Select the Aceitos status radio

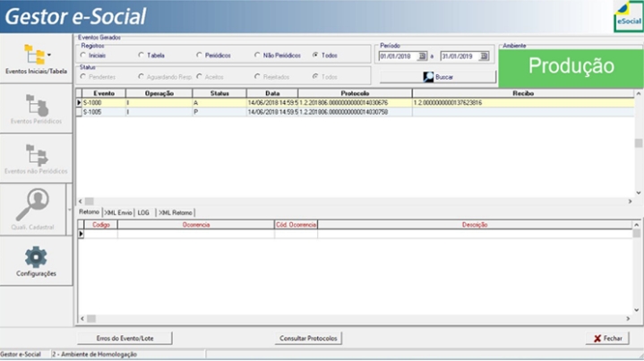click(x=199, y=76)
